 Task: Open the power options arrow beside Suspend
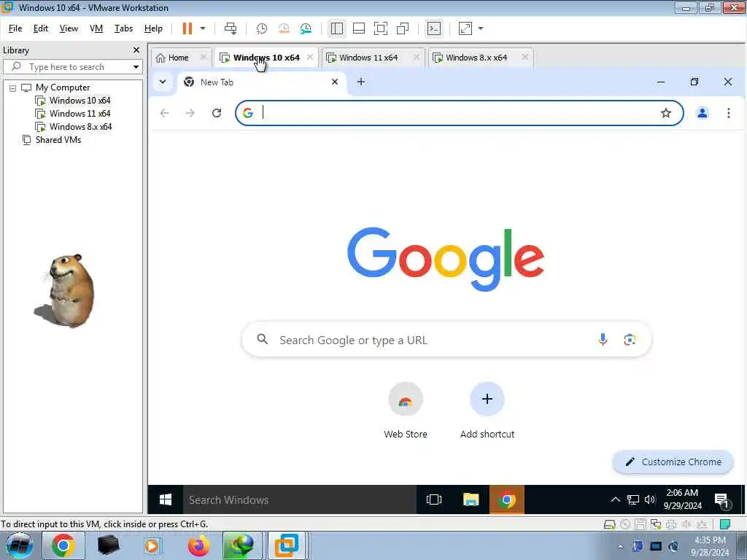pos(203,28)
